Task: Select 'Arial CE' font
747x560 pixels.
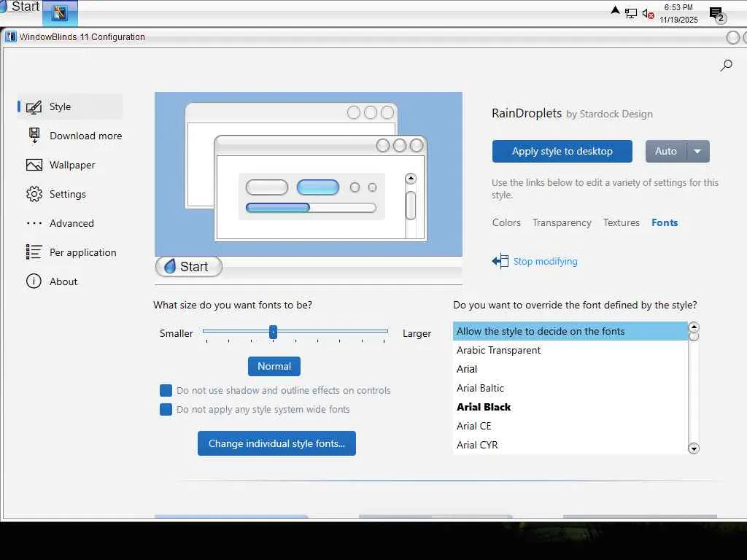Action: pos(570,426)
